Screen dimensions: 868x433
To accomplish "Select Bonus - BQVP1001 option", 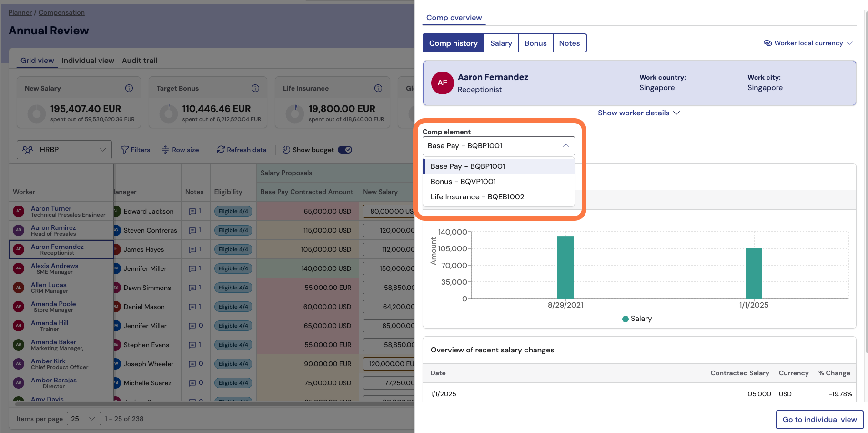I will (x=463, y=182).
